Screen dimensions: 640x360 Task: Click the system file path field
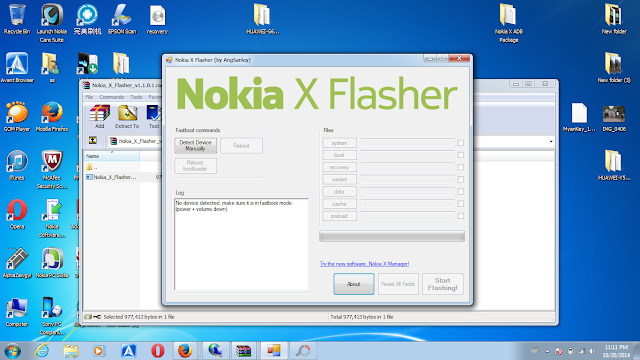coord(407,143)
